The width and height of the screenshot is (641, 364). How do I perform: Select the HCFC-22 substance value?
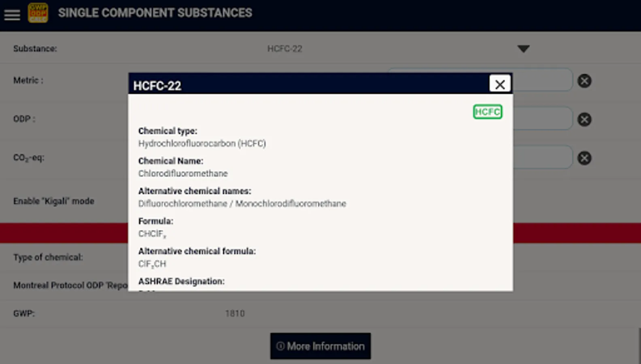284,49
